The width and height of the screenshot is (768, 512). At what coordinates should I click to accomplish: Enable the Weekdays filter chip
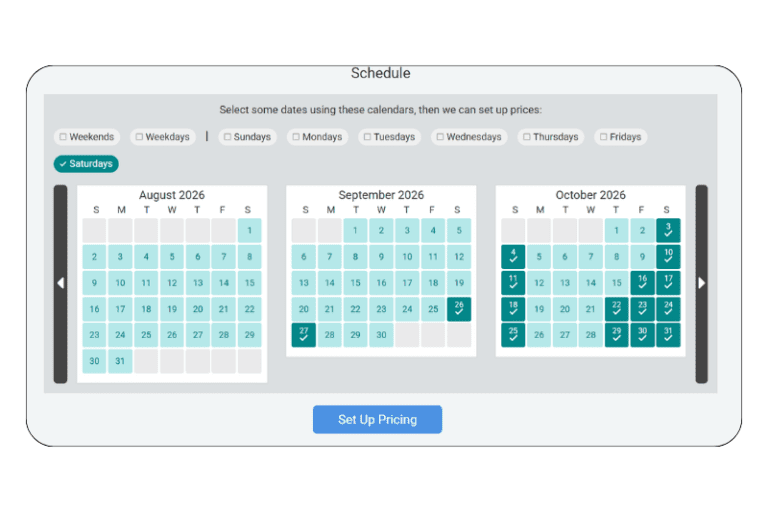click(x=162, y=137)
